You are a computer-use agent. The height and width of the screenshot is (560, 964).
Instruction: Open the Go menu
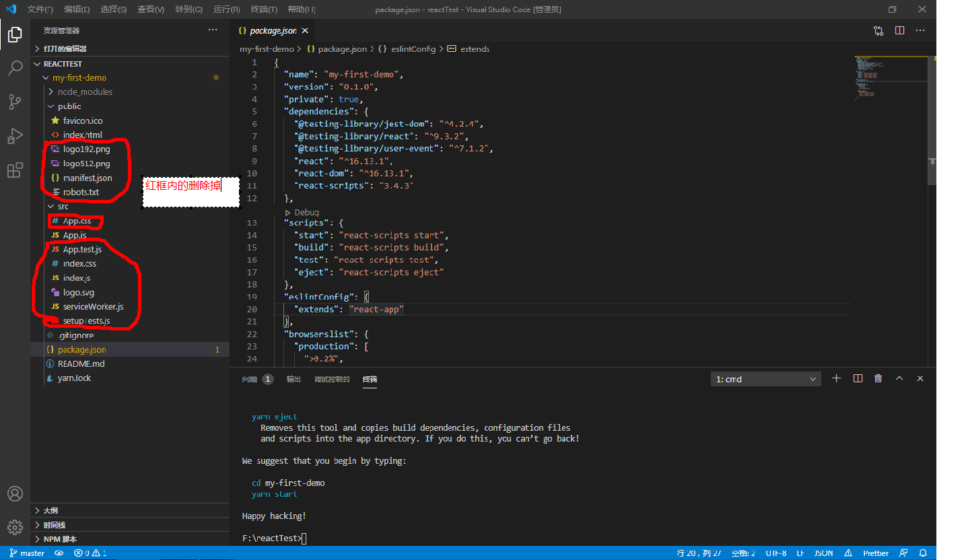[188, 9]
